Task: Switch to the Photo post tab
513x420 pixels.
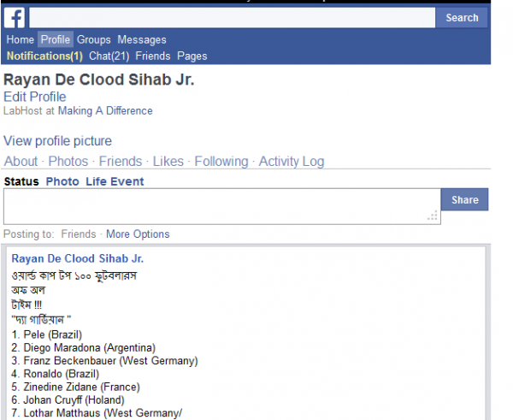Action: pos(62,181)
